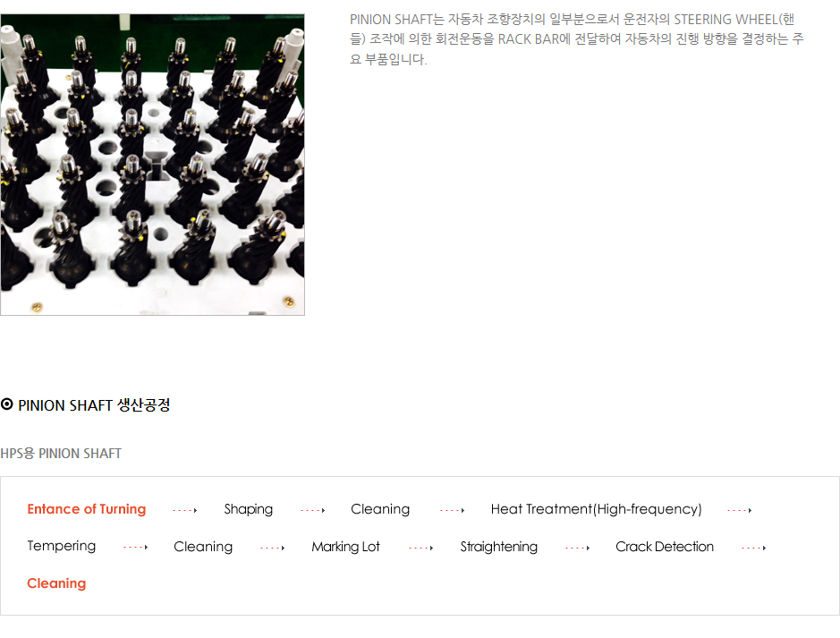The height and width of the screenshot is (638, 840).
Task: Select the Entance of Turning step
Action: (86, 509)
